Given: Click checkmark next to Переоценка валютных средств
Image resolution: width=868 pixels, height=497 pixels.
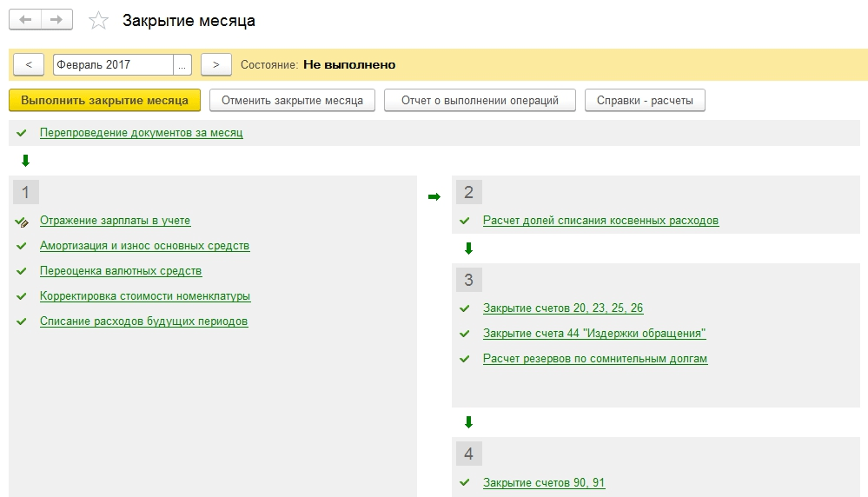Looking at the screenshot, I should tap(21, 271).
